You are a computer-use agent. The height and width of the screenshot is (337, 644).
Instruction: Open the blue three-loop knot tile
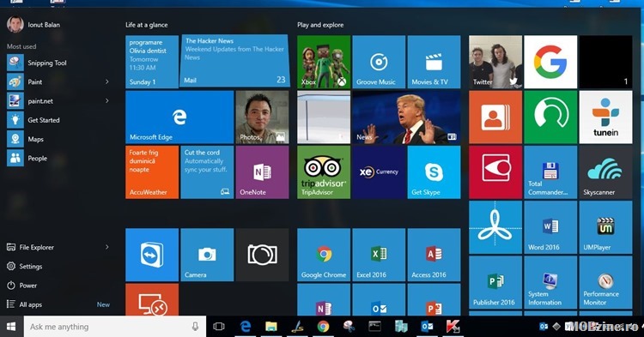(495, 227)
